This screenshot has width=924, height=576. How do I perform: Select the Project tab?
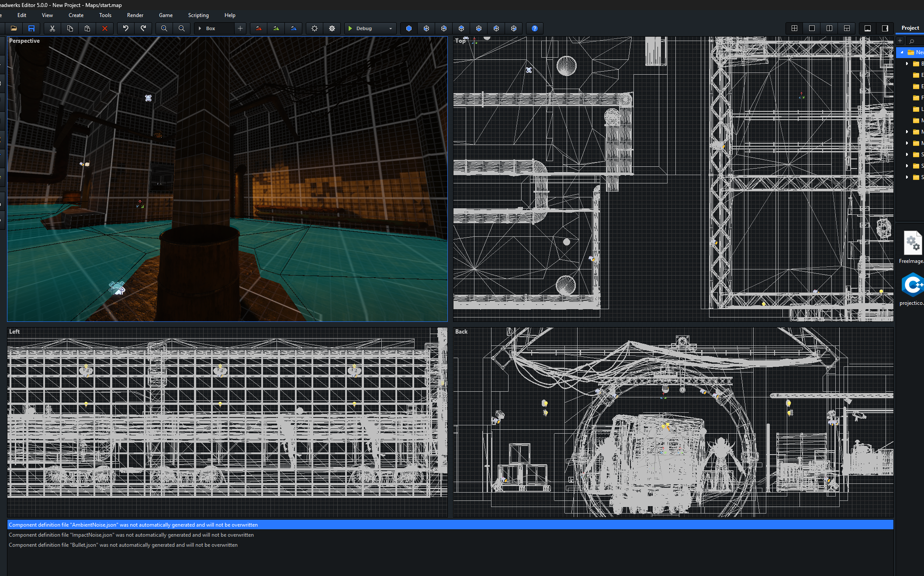pyautogui.click(x=910, y=28)
